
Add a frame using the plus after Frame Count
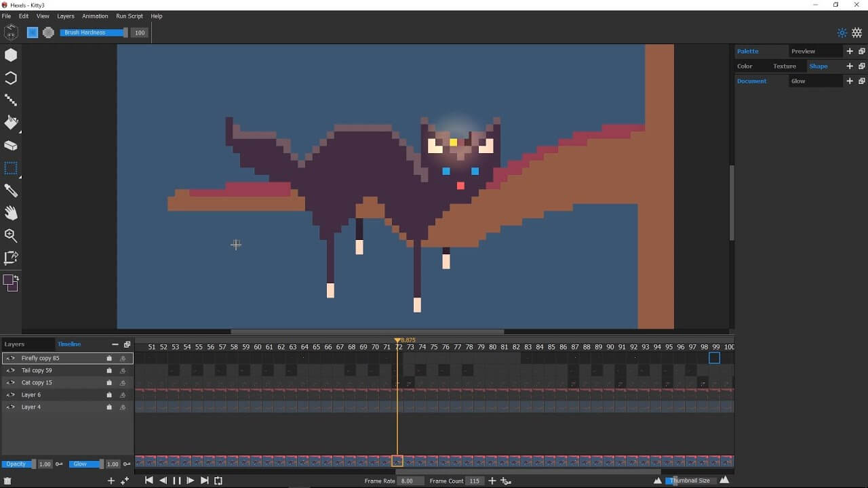click(492, 481)
